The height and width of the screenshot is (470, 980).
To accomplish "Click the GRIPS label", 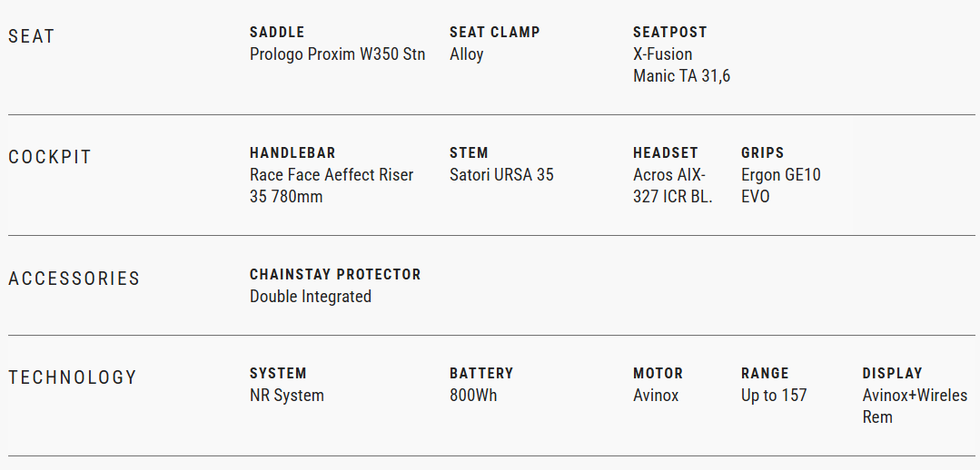I will pos(762,152).
